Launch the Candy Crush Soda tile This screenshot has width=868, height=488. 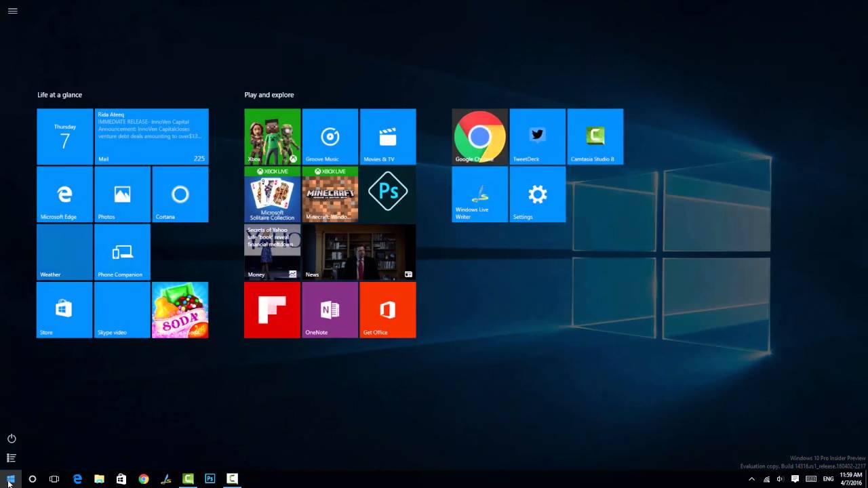(180, 310)
